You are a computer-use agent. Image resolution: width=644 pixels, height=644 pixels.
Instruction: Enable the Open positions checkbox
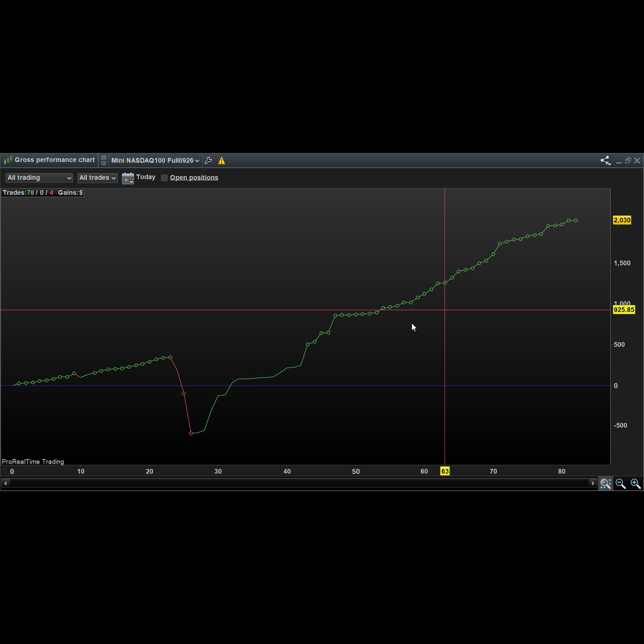tap(164, 178)
